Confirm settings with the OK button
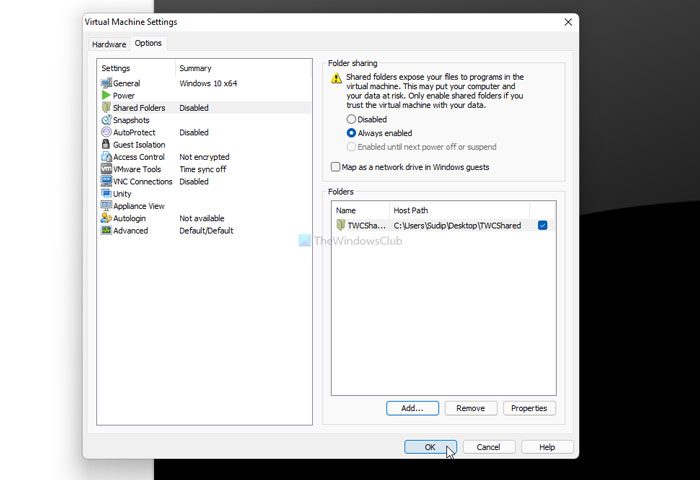The height and width of the screenshot is (480, 700). coord(430,447)
